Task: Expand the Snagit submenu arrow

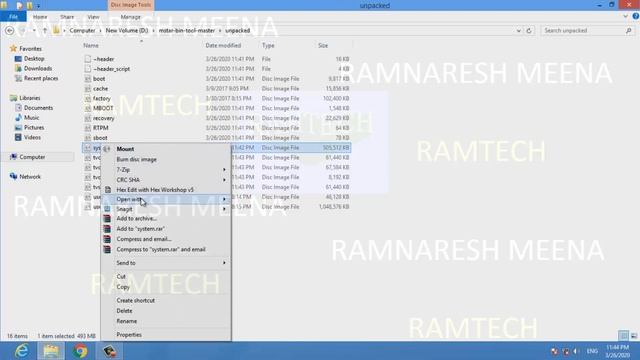Action: [x=224, y=209]
